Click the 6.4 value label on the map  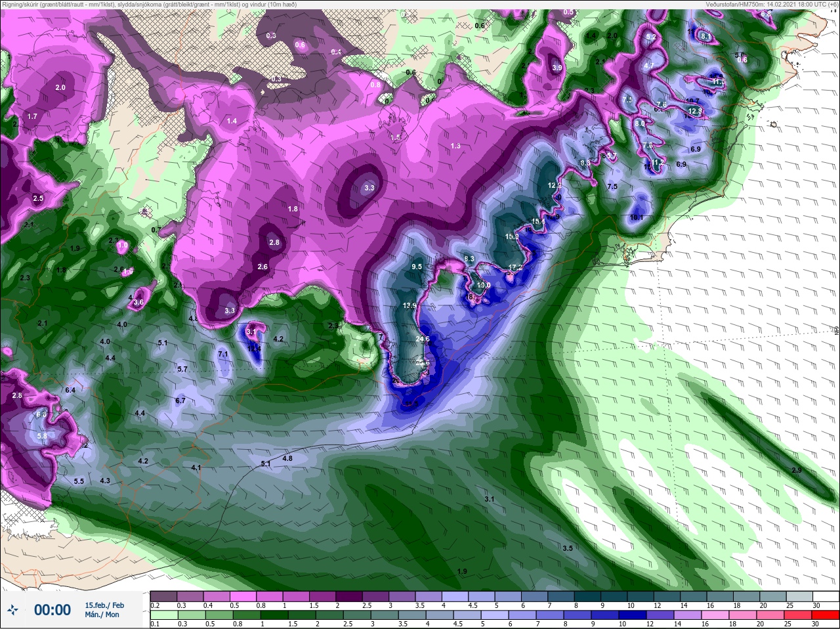[70, 390]
